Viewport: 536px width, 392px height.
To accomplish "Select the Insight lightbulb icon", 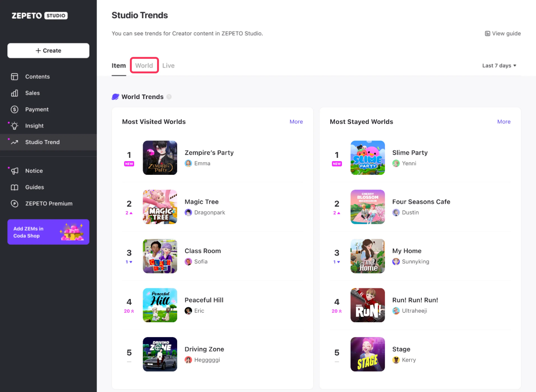I will 15,126.
